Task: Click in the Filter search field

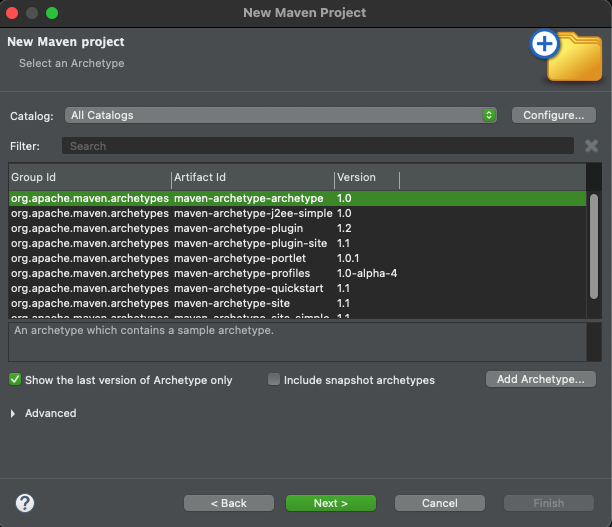Action: pos(318,146)
